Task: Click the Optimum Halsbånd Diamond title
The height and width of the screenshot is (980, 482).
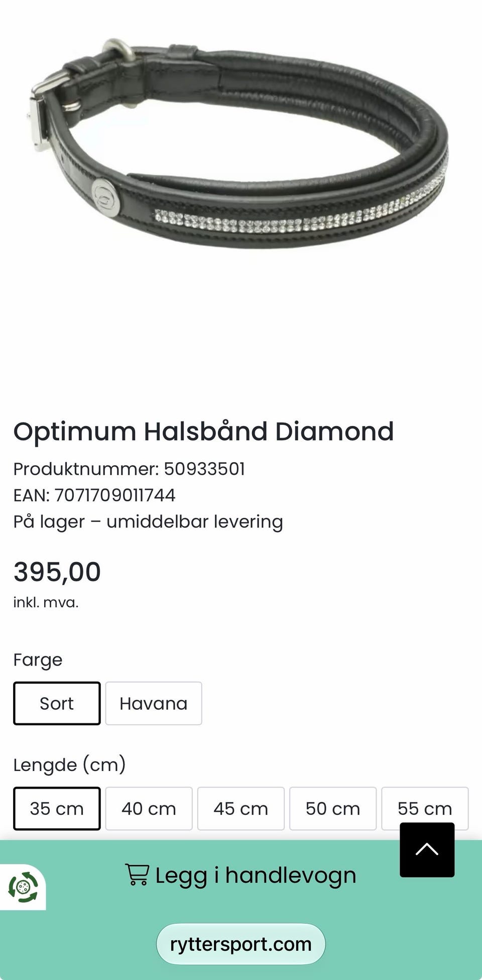Action: tap(203, 431)
